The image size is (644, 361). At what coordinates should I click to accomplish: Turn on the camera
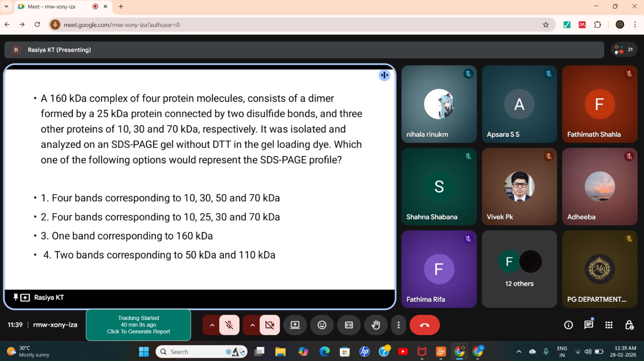[270, 325]
